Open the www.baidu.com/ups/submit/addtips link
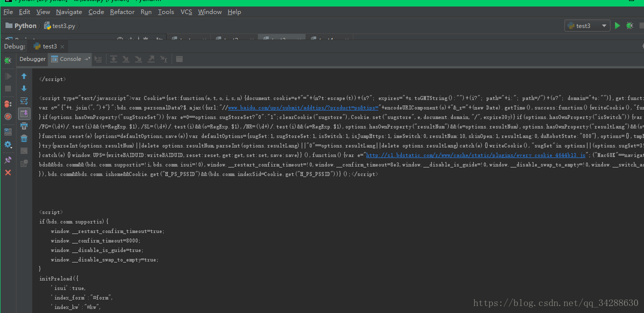This screenshot has width=644, height=313. [x=303, y=107]
